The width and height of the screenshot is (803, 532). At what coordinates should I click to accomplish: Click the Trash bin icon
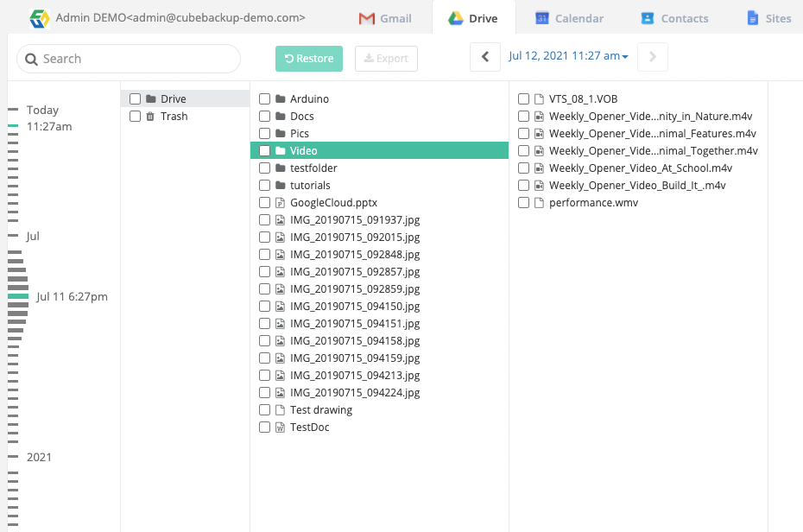pos(150,117)
